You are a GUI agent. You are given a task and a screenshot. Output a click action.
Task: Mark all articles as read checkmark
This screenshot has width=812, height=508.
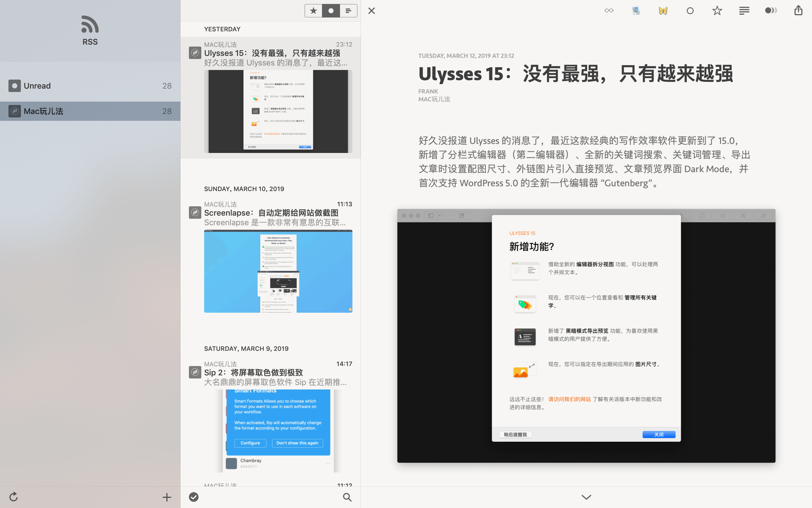point(194,497)
